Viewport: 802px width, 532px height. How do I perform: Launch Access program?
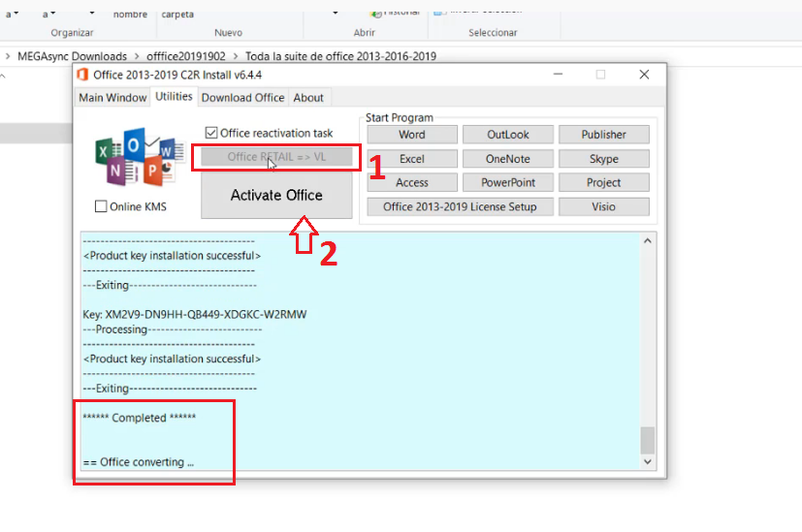point(412,182)
